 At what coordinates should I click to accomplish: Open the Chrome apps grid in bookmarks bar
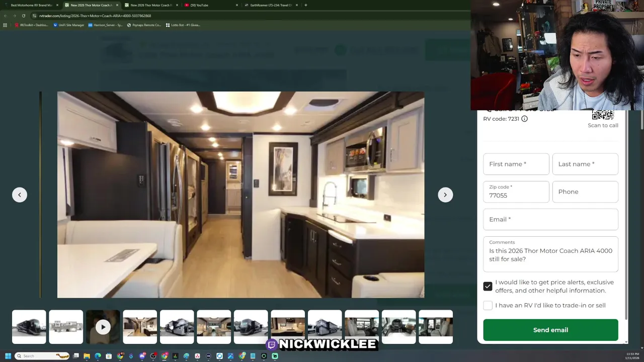pos(6,25)
